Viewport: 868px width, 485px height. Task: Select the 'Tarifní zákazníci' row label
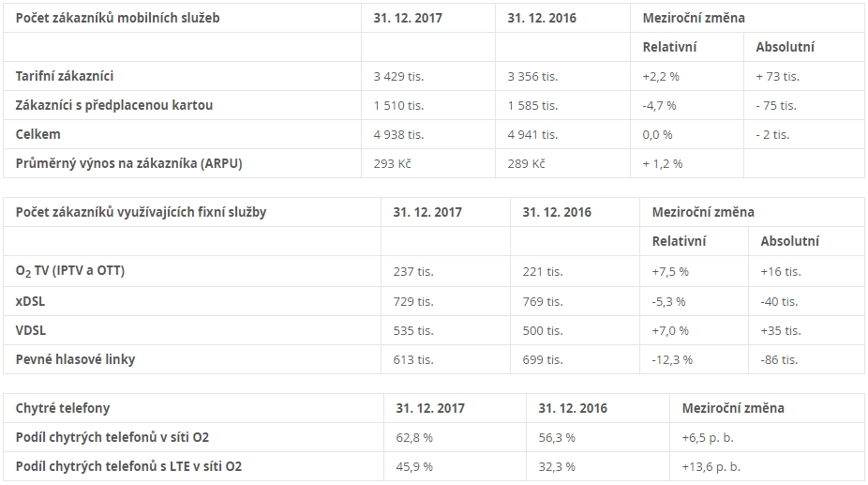coord(65,76)
